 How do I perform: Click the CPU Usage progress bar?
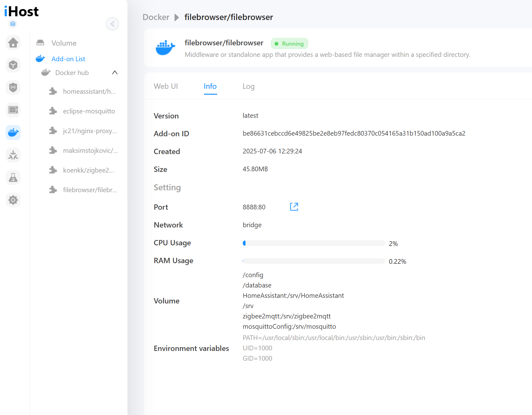(314, 243)
